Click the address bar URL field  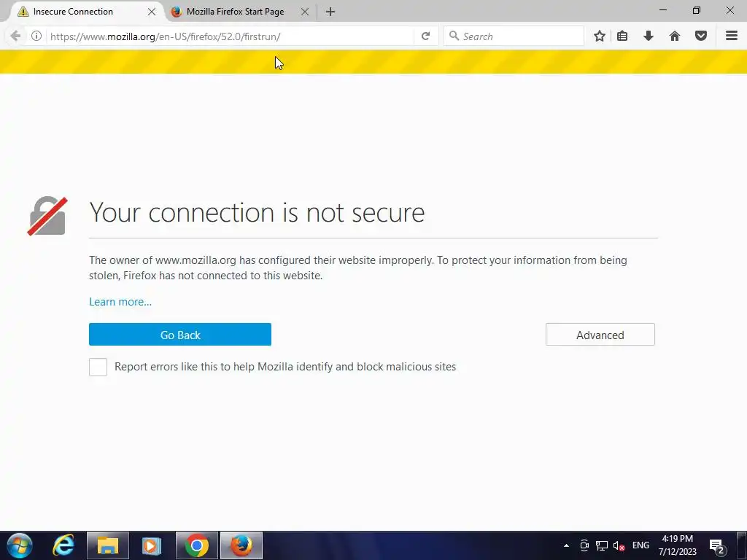(x=230, y=36)
